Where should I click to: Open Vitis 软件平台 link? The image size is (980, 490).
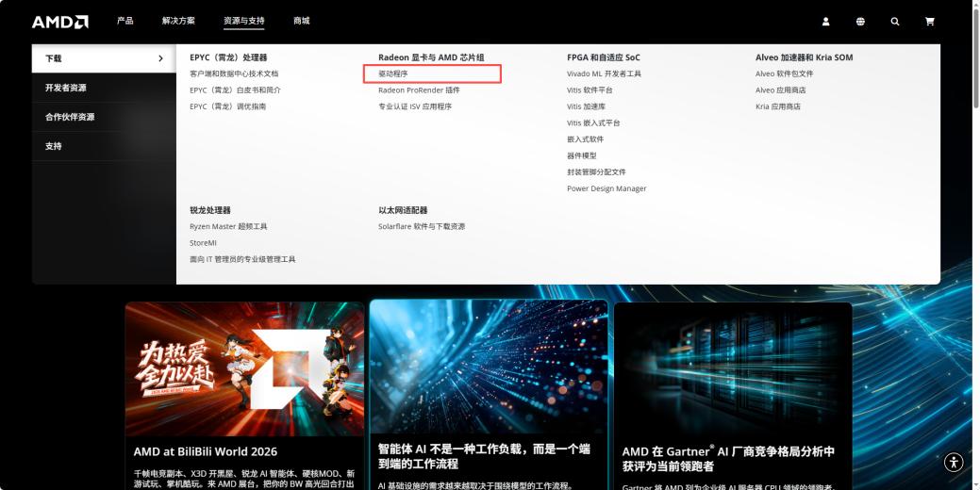click(x=590, y=90)
